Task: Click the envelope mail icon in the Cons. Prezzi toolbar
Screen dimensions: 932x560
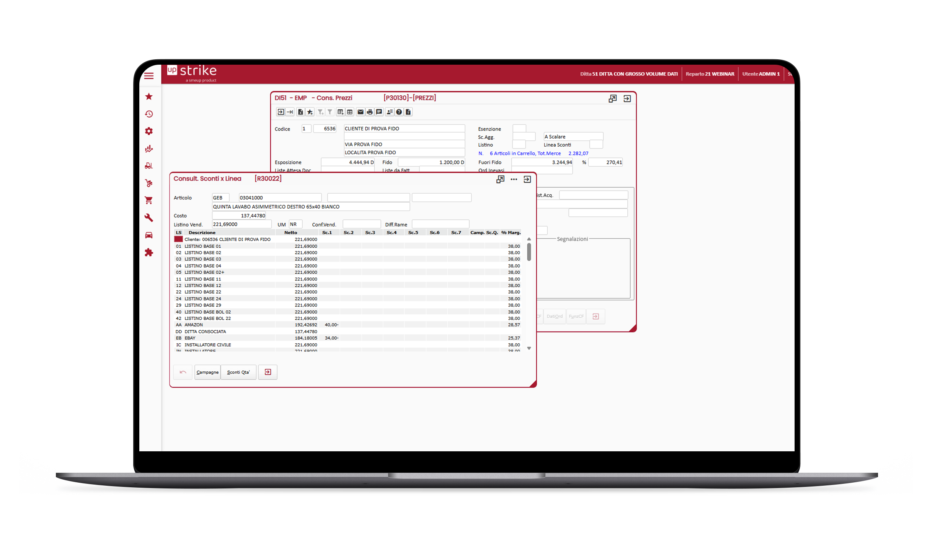Action: 360,112
